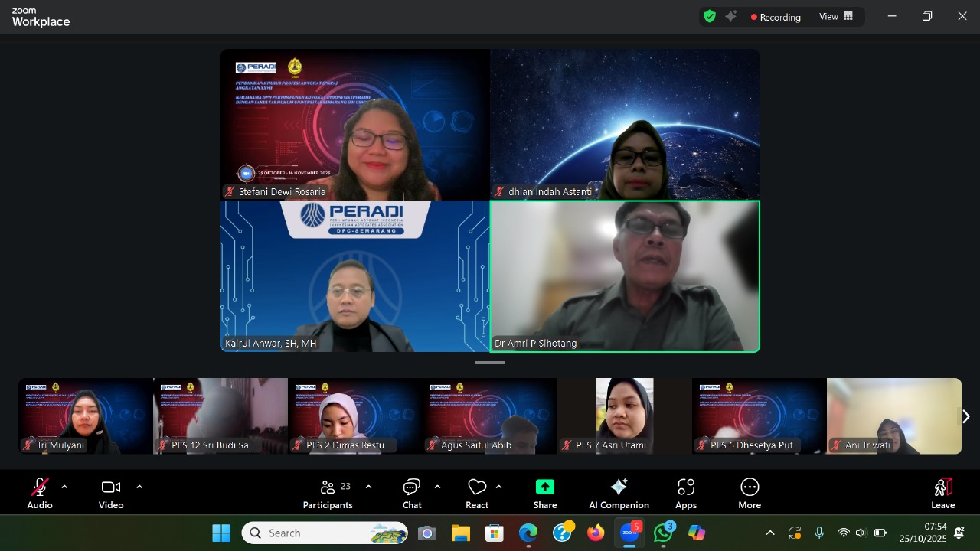Open WhatsApp from the taskbar

pos(663,533)
